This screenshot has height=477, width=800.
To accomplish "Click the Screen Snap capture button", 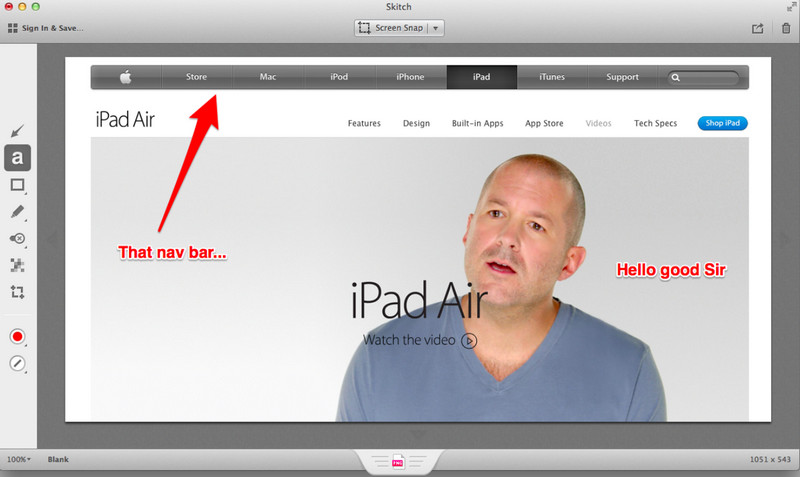I will (x=391, y=28).
